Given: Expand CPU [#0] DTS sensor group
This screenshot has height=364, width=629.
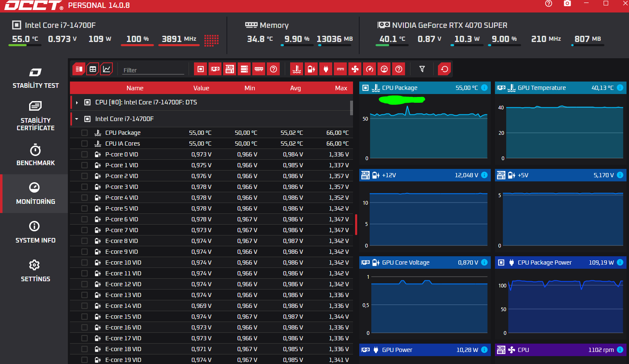Looking at the screenshot, I should 77,102.
